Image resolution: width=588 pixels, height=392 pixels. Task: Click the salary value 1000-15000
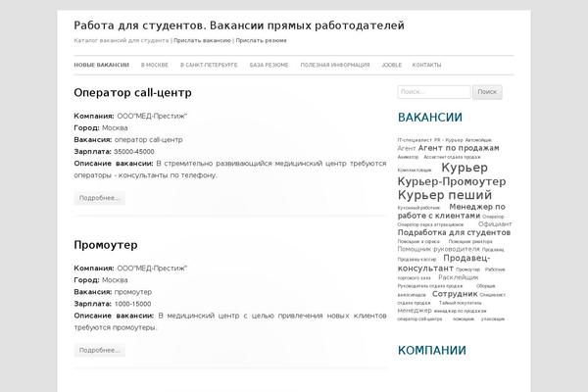(132, 304)
